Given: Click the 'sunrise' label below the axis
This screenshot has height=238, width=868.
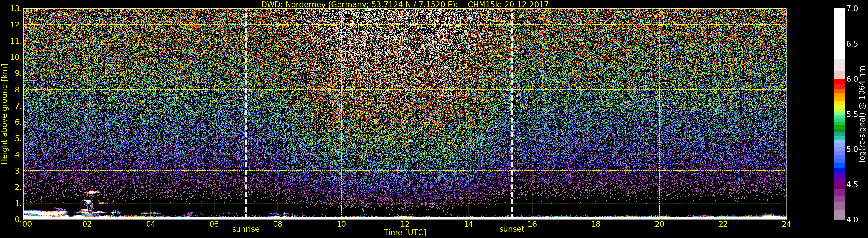Looking at the screenshot, I should click(246, 229).
